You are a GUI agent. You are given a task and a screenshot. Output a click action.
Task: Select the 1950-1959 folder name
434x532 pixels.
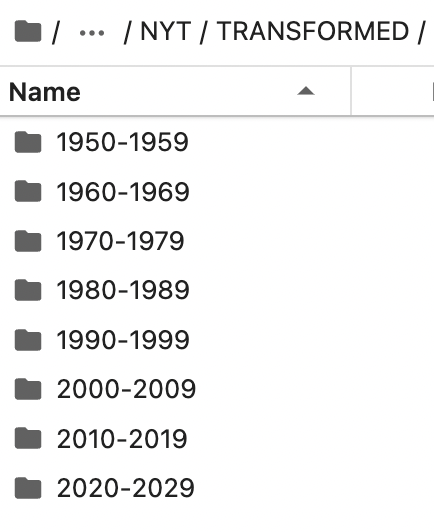[x=122, y=142]
